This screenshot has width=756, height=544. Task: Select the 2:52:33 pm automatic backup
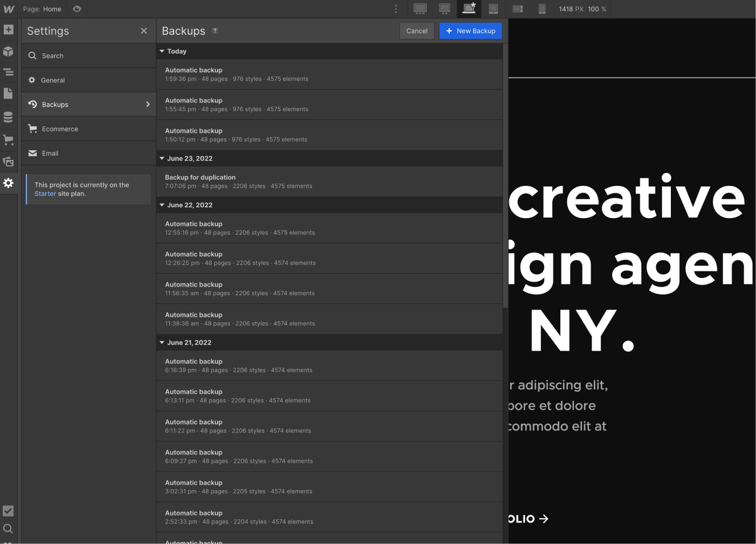tap(329, 517)
